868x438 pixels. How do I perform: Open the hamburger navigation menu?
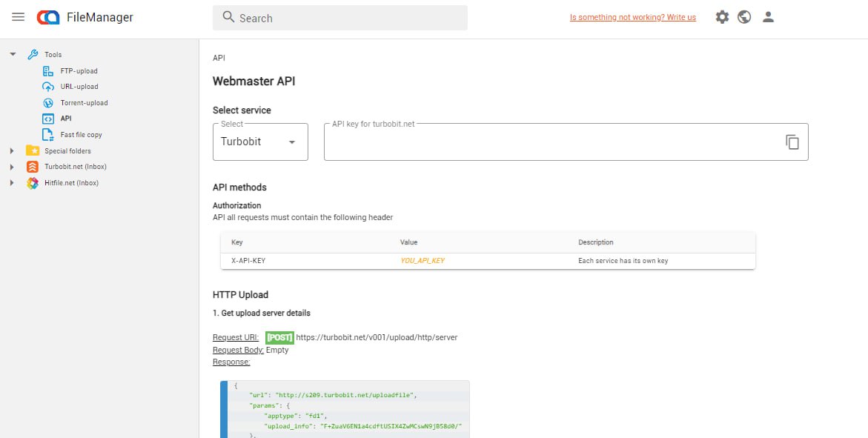click(19, 17)
